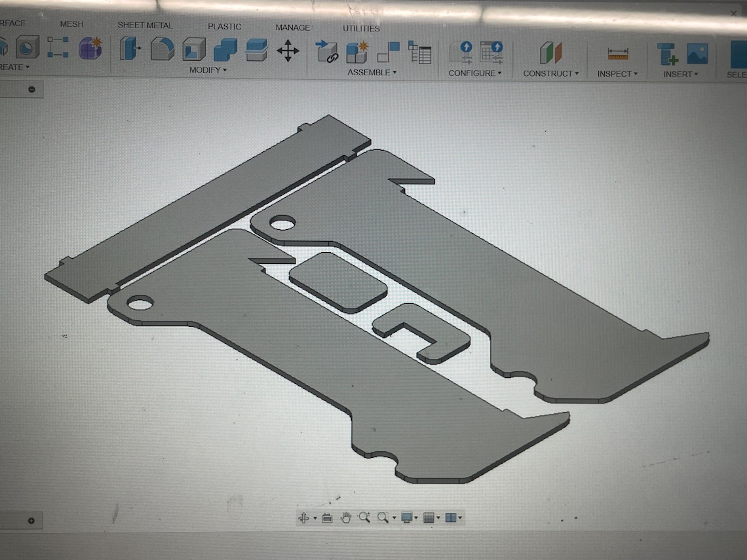Open the SHEET METAL tab
Screen dimensions: 747x560
pos(145,26)
